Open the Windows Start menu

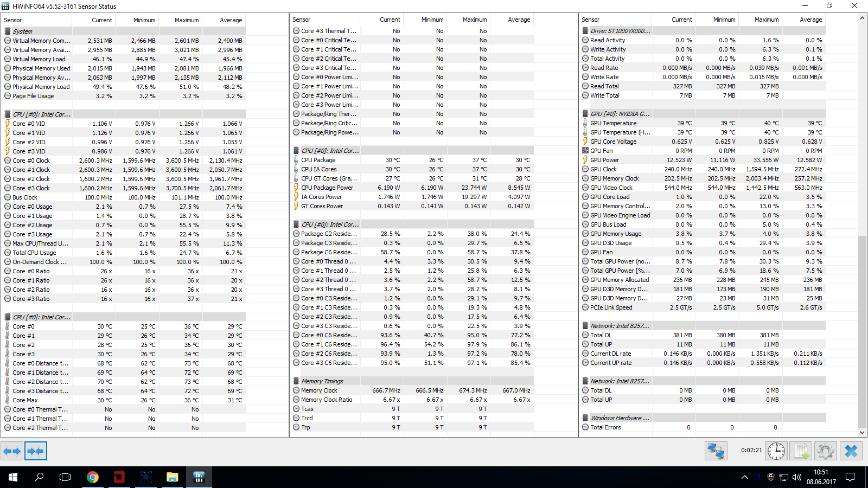pyautogui.click(x=13, y=477)
